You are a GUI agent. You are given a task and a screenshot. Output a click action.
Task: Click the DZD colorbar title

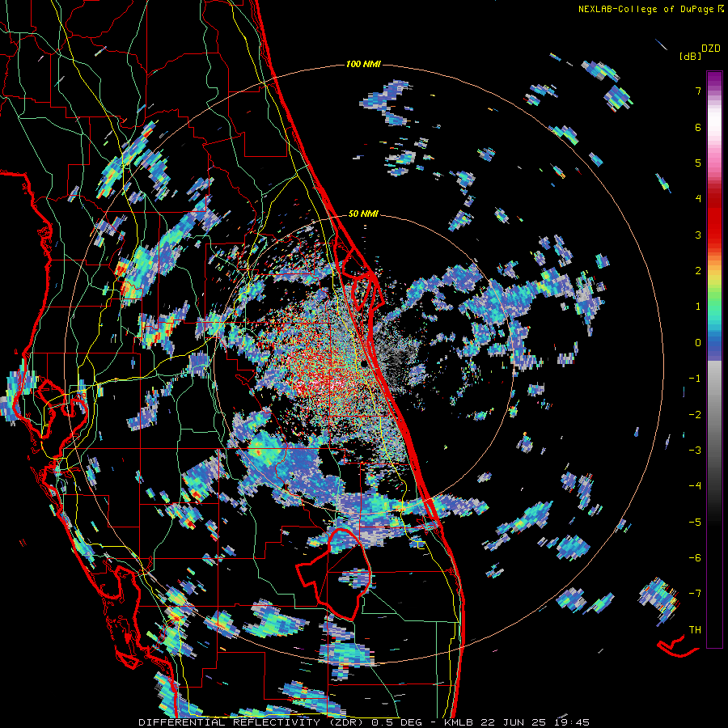710,49
